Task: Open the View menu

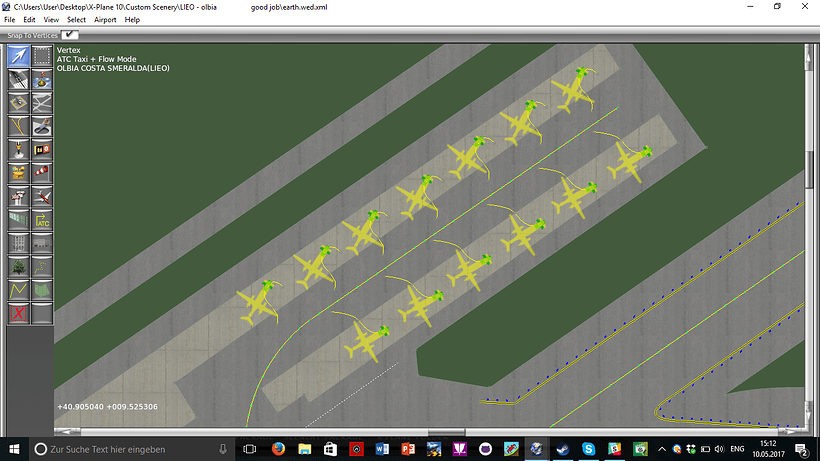Action: pos(51,20)
